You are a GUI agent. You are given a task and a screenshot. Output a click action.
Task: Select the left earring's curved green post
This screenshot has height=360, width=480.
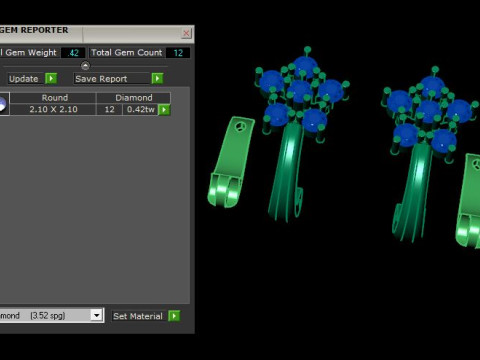[288, 170]
